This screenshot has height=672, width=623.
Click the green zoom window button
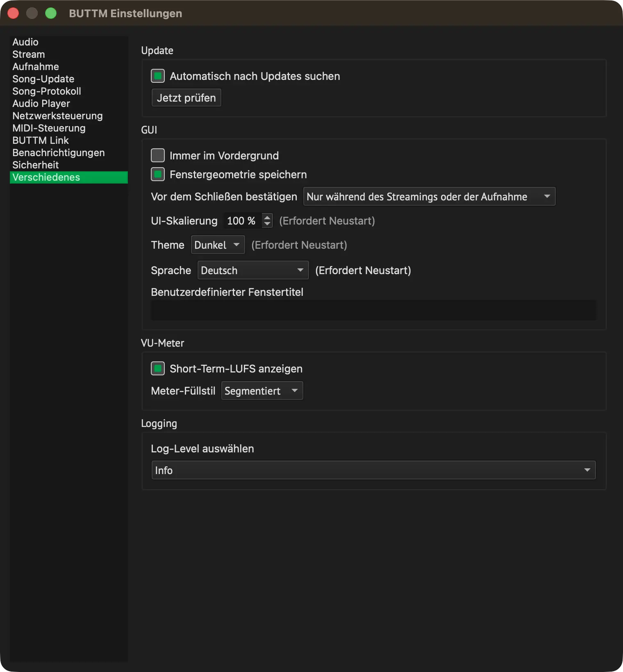(51, 13)
